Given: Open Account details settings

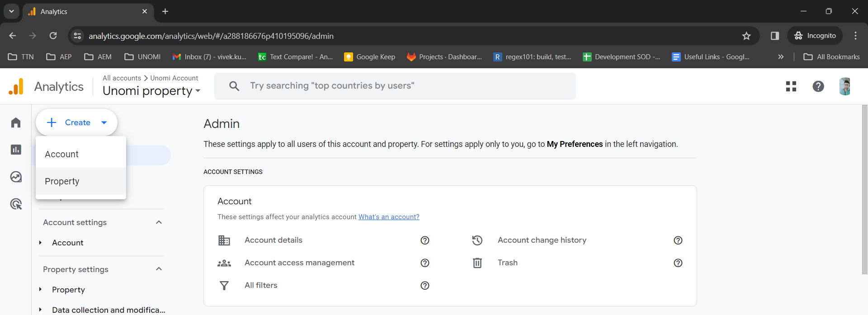Looking at the screenshot, I should pyautogui.click(x=274, y=240).
